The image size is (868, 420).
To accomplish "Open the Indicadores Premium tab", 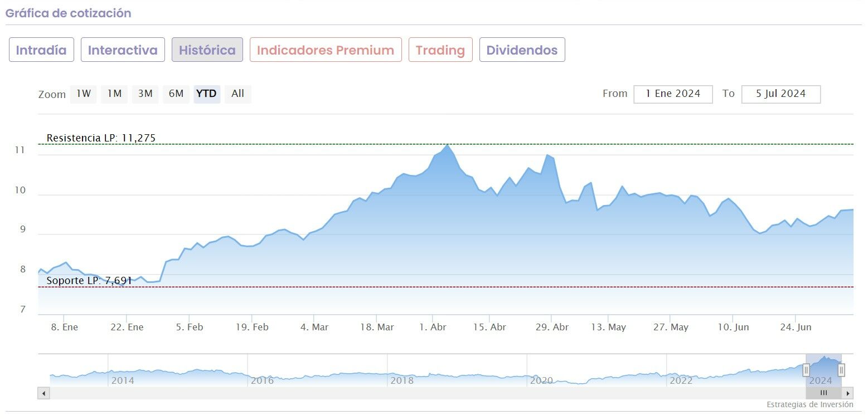I will click(326, 50).
